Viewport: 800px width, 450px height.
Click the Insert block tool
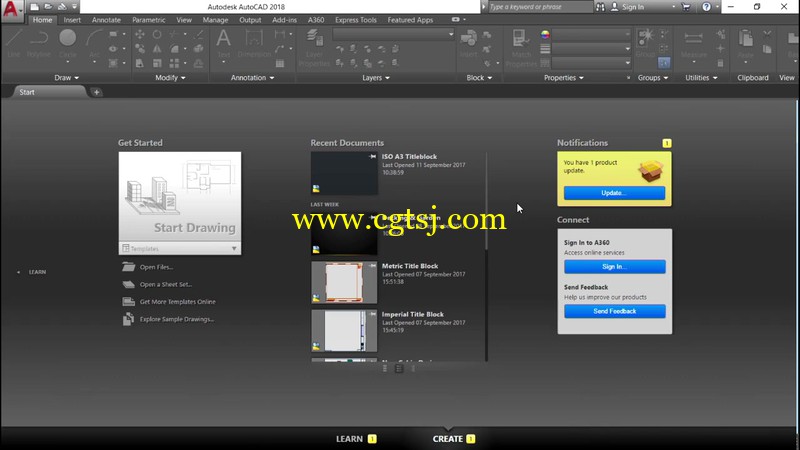click(x=468, y=44)
